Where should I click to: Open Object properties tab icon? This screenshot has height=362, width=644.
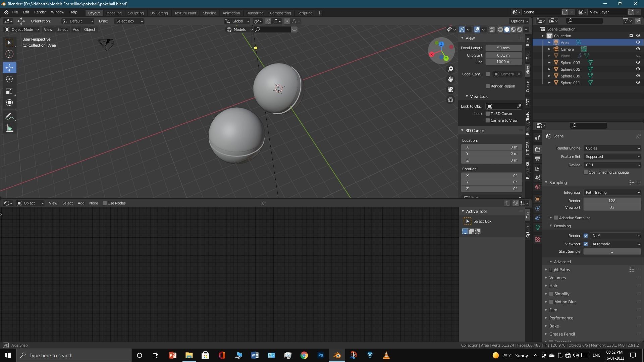click(x=538, y=199)
